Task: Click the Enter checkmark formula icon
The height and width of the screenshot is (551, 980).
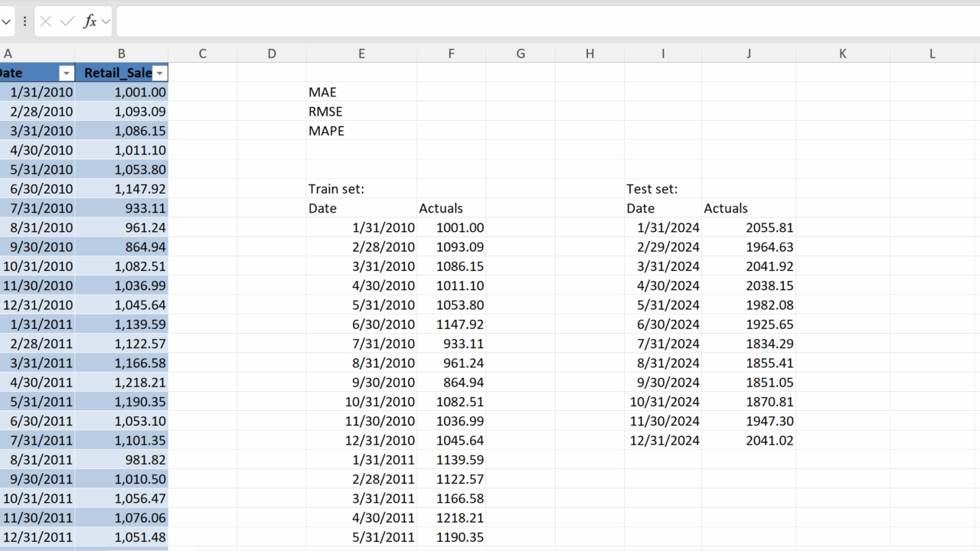Action: pyautogui.click(x=67, y=21)
